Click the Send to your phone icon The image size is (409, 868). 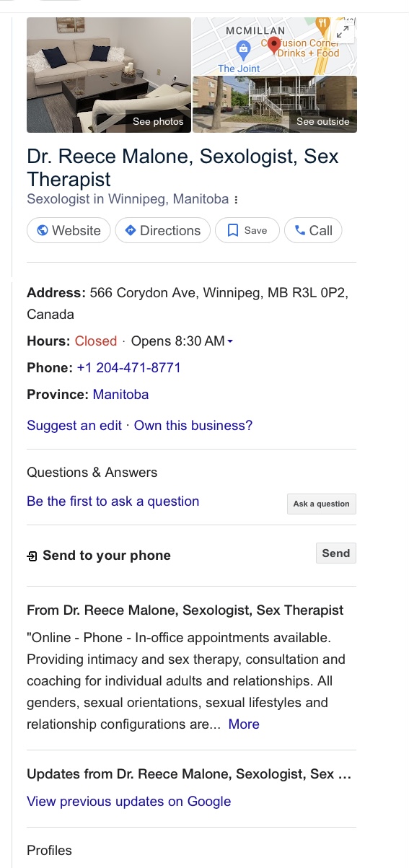[32, 556]
